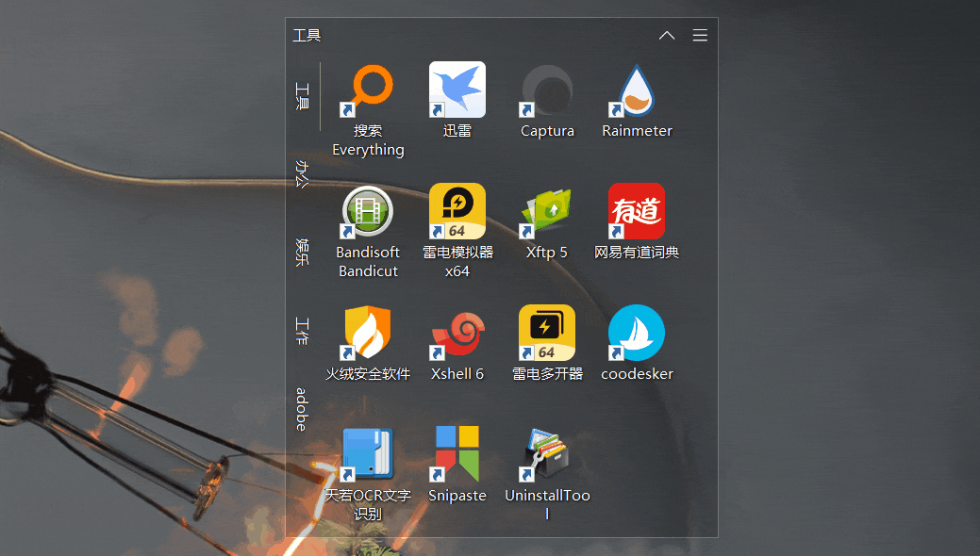Launch Rainmeter desktop customizer

[x=636, y=89]
